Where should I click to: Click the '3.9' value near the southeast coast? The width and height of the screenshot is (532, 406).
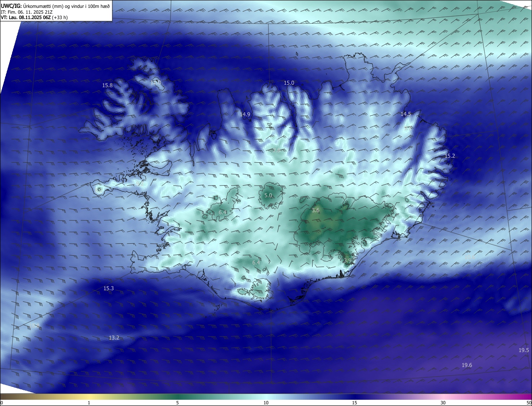click(x=347, y=260)
